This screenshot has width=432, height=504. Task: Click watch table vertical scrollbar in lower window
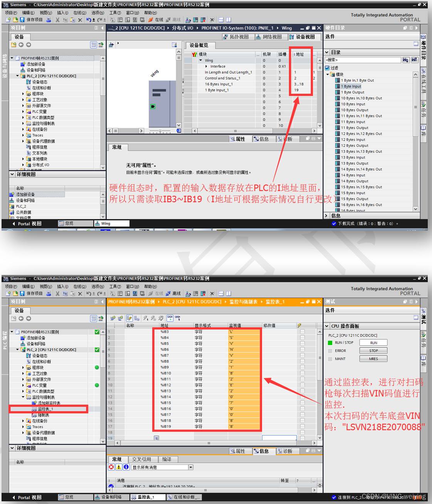click(319, 384)
